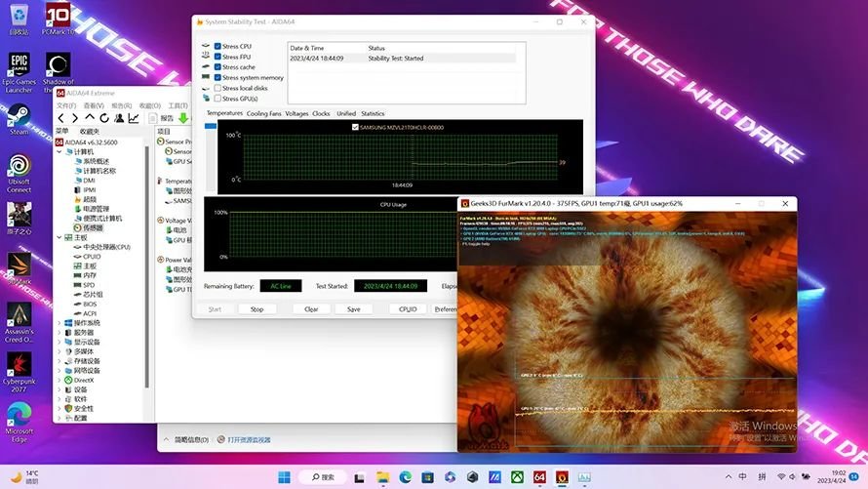Open Microsoft Edge desktop shortcut
This screenshot has width=868, height=489.
(20, 415)
